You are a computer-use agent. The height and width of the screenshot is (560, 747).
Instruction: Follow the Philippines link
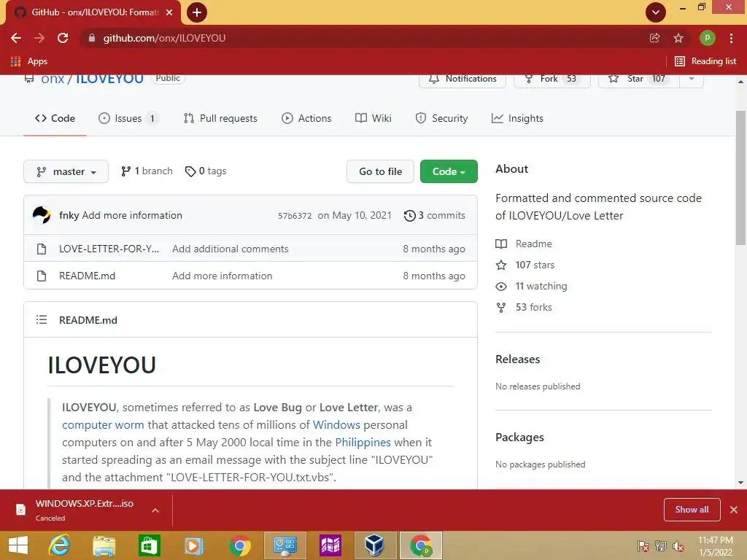pyautogui.click(x=363, y=443)
